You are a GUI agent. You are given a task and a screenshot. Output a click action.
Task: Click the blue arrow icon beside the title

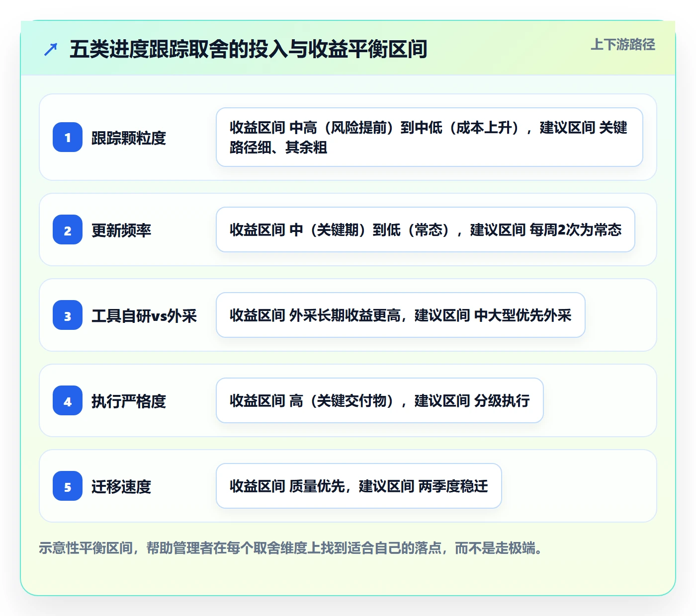51,49
